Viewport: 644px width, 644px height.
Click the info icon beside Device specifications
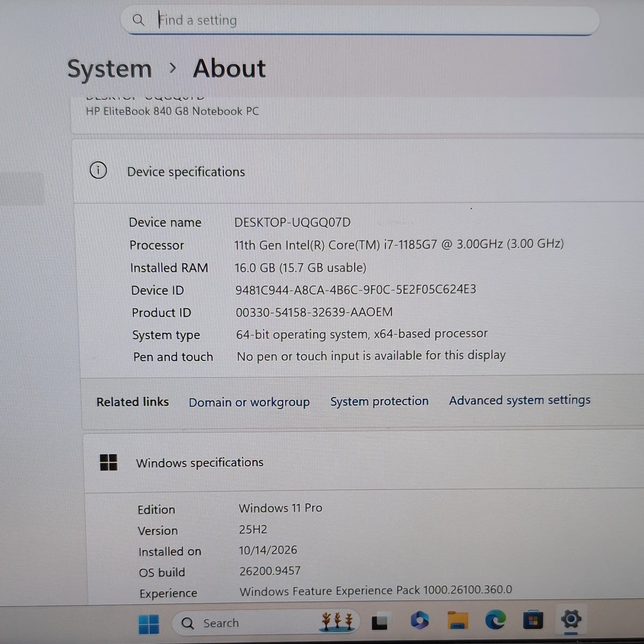pos(98,170)
